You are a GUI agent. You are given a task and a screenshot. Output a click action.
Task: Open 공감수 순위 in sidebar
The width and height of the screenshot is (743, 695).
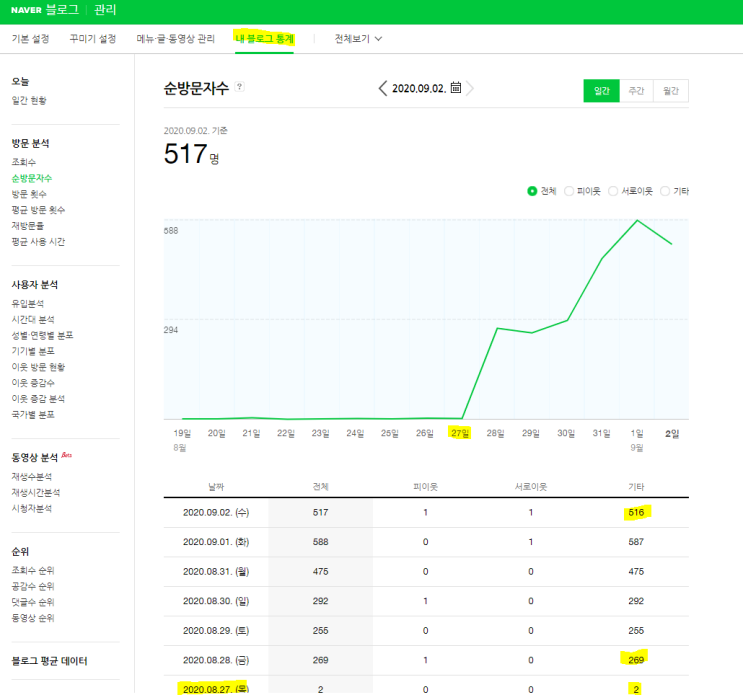tap(33, 587)
